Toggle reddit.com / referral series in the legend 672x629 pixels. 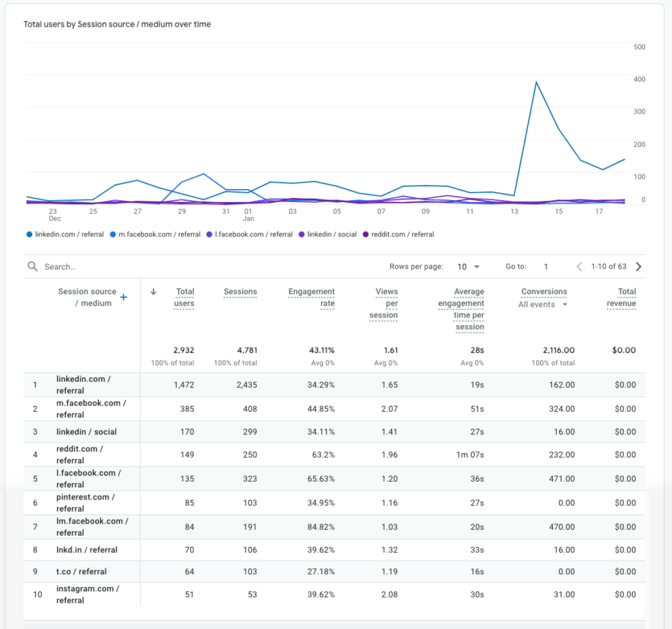click(400, 234)
